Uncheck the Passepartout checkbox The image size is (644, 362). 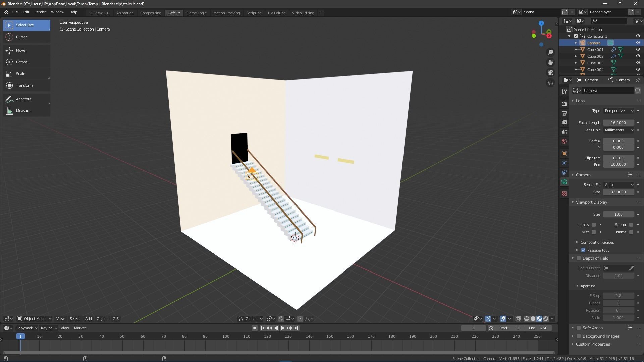[x=583, y=250]
